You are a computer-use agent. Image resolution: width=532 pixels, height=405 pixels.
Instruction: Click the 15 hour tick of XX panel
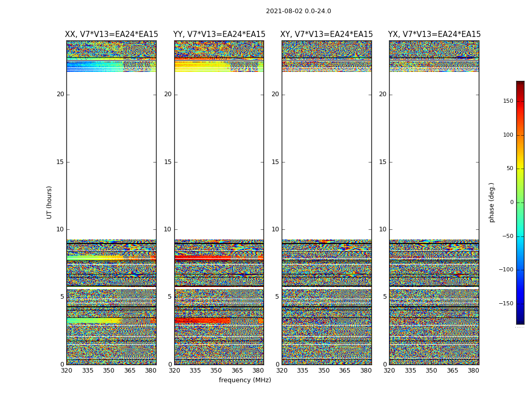point(60,162)
